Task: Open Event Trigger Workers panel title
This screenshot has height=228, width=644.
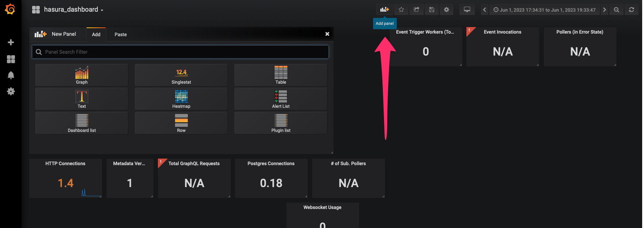Action: pyautogui.click(x=425, y=32)
